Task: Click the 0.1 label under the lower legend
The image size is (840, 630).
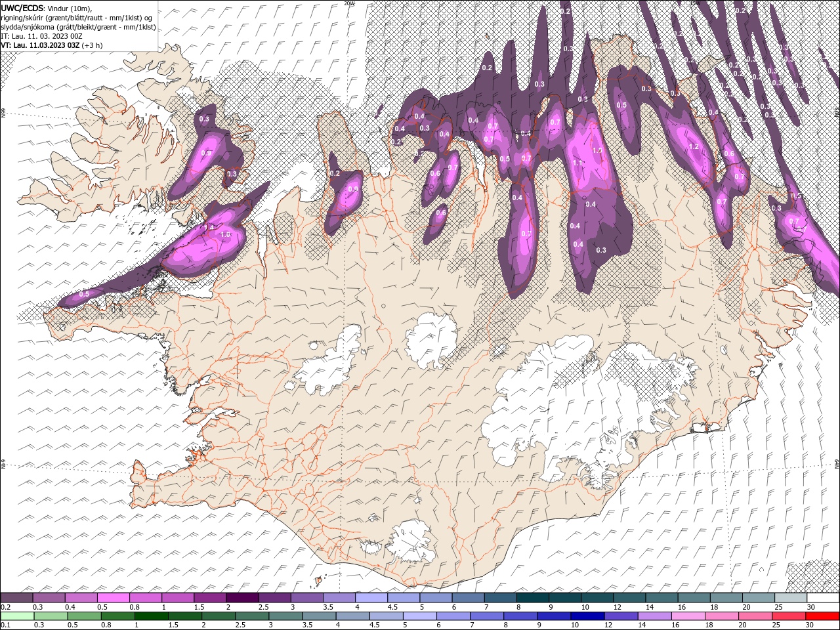Action: click(5, 625)
